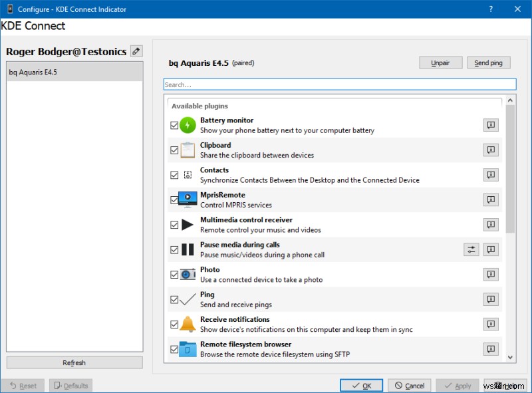532x393 pixels.
Task: Disable the Battery monitor plugin
Action: click(x=174, y=125)
